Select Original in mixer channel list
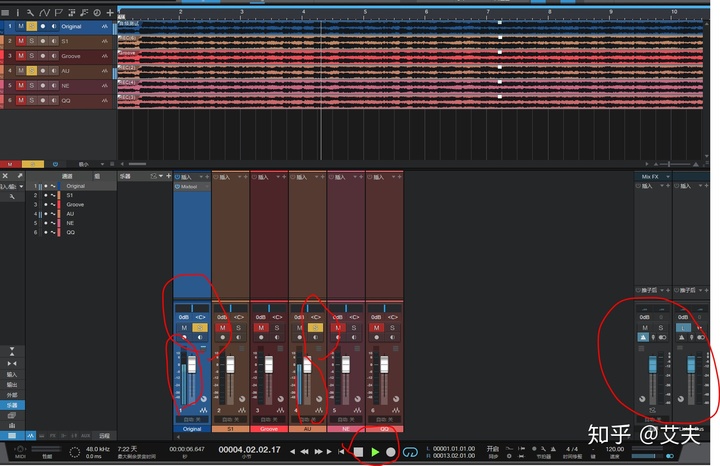720x466 pixels. coord(75,186)
